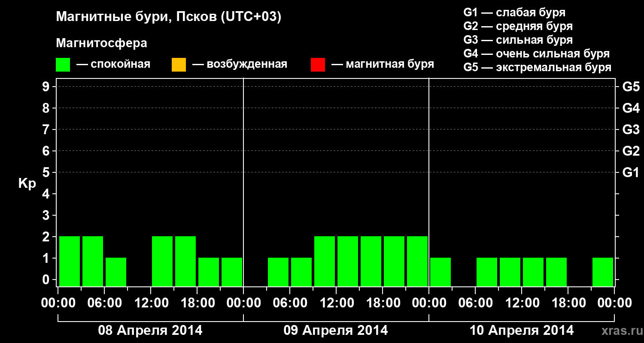Click the '08 Апреля 2014' date label

[150, 330]
